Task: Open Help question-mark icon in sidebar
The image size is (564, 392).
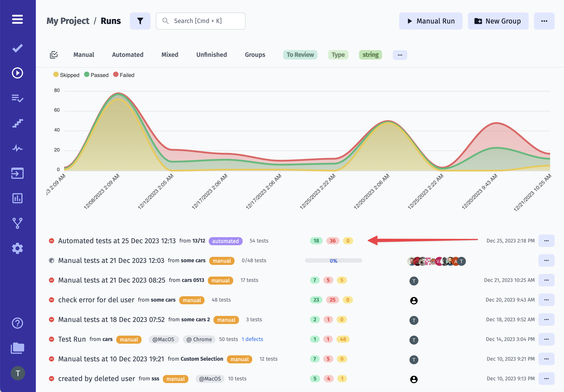Action: coord(17,323)
